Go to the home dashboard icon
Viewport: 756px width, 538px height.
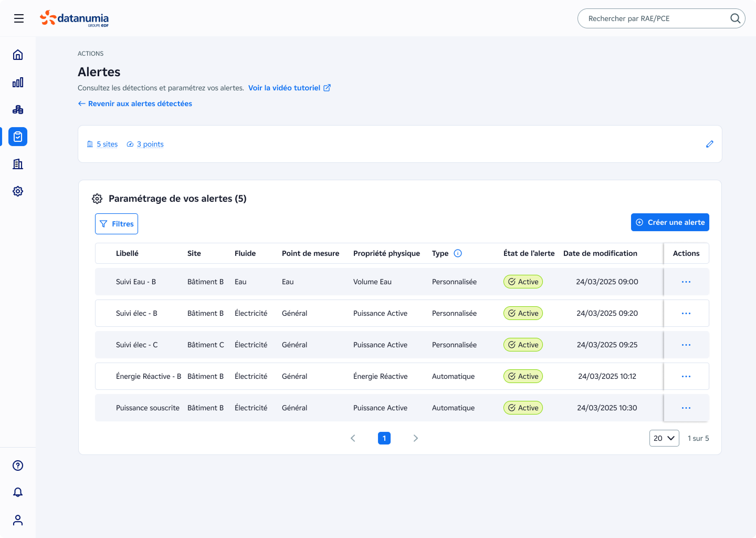click(18, 55)
